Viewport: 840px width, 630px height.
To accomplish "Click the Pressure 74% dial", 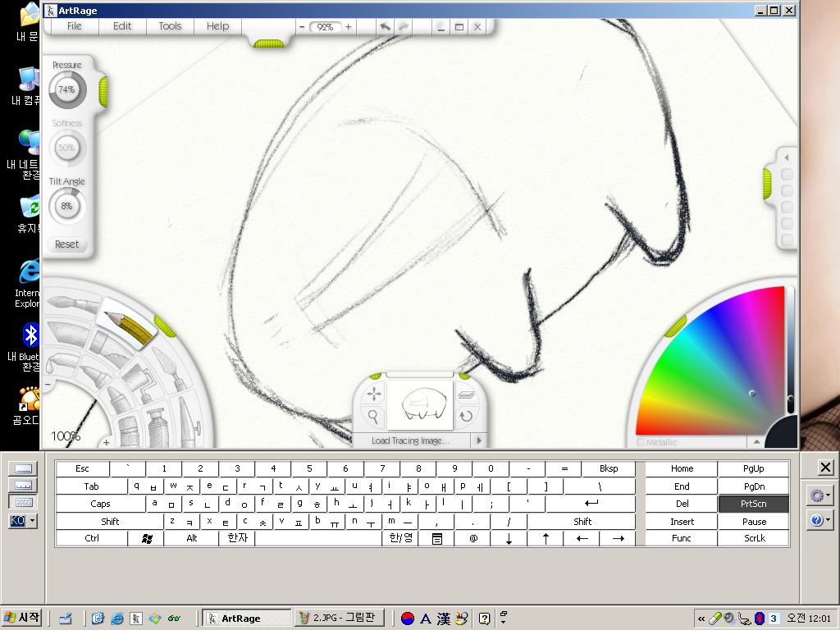I will tap(67, 89).
